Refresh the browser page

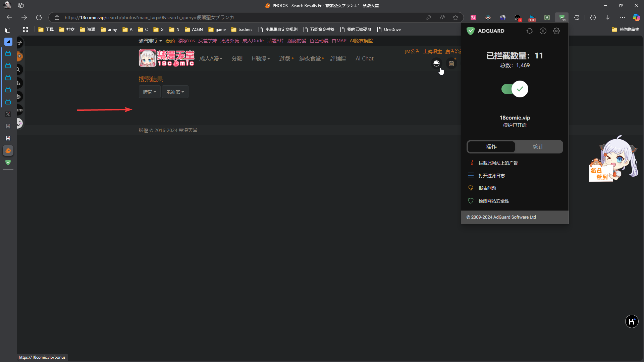tap(39, 17)
